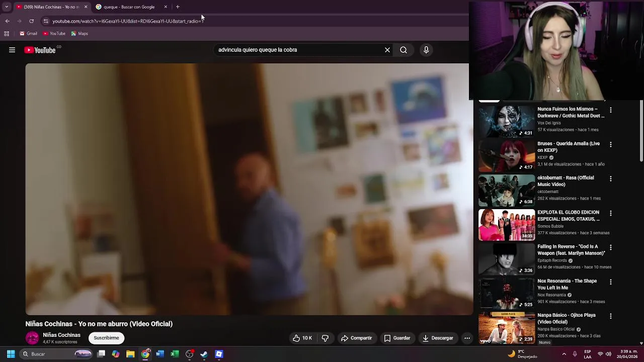Screen dimensions: 644x362
Task: Open Excel from the taskbar
Action: coord(175,354)
